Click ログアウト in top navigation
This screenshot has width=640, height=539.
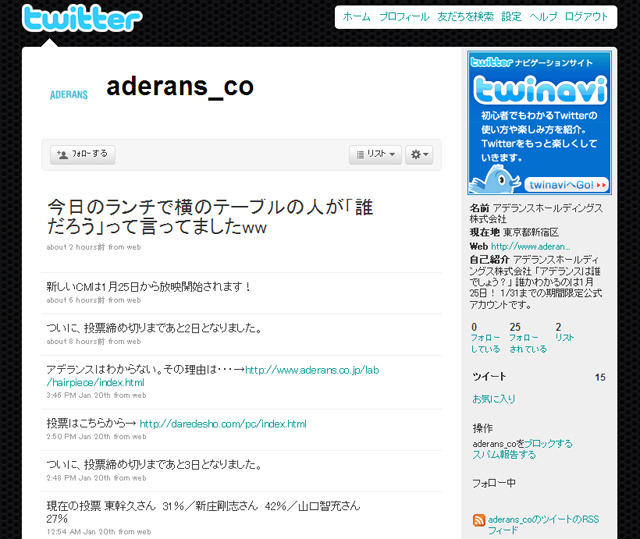[x=587, y=17]
